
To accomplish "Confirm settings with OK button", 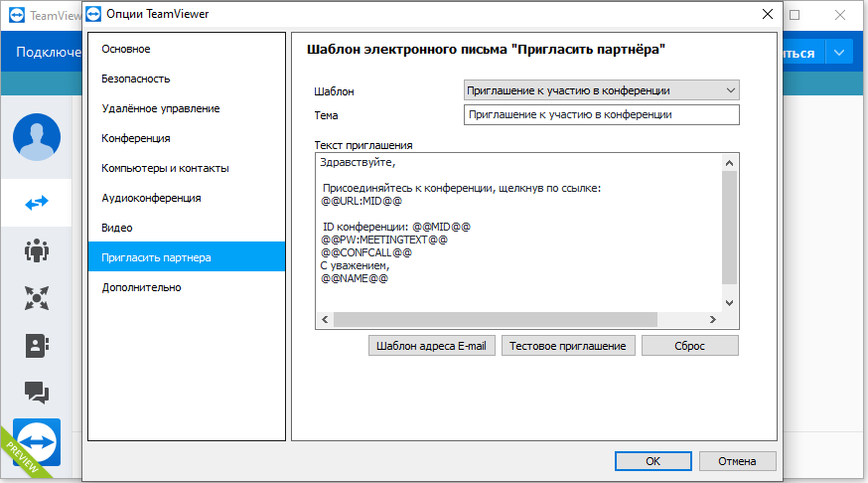I will [653, 461].
